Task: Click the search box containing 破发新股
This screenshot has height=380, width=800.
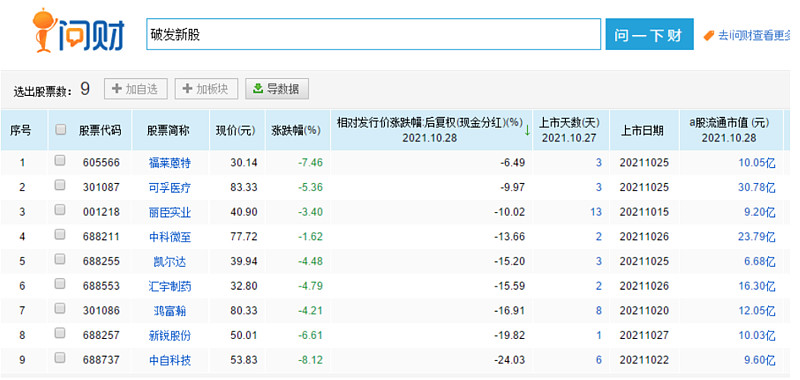Action: [373, 34]
